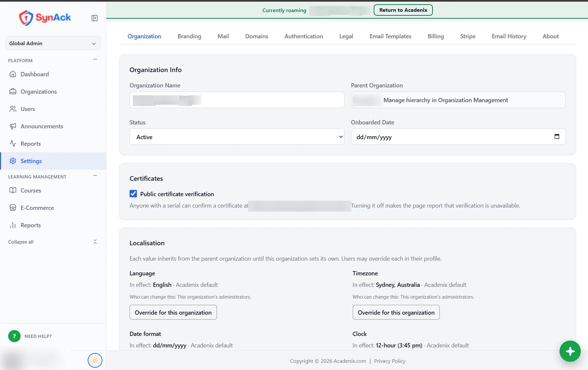Click Return to Acadenix button
The image size is (588, 370).
click(403, 10)
